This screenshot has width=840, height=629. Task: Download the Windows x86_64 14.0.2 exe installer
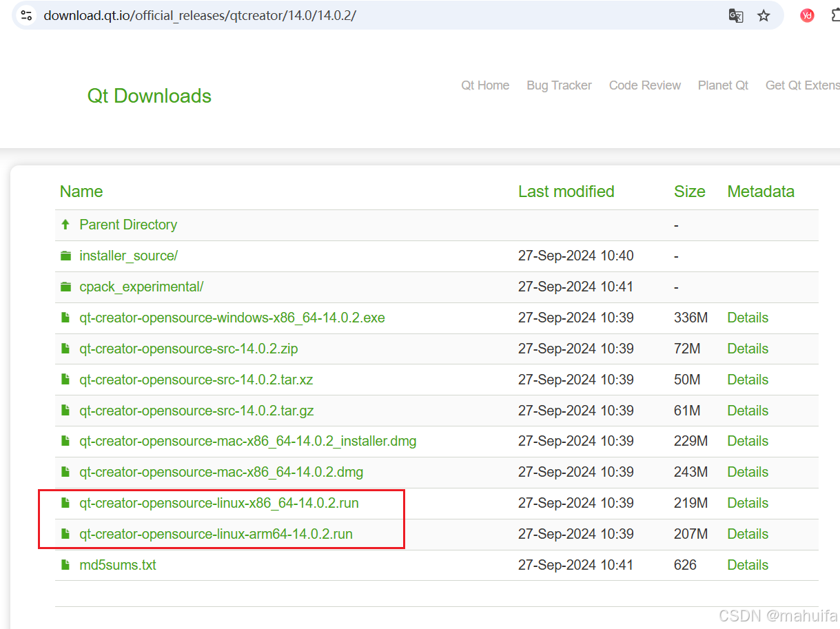pyautogui.click(x=232, y=318)
